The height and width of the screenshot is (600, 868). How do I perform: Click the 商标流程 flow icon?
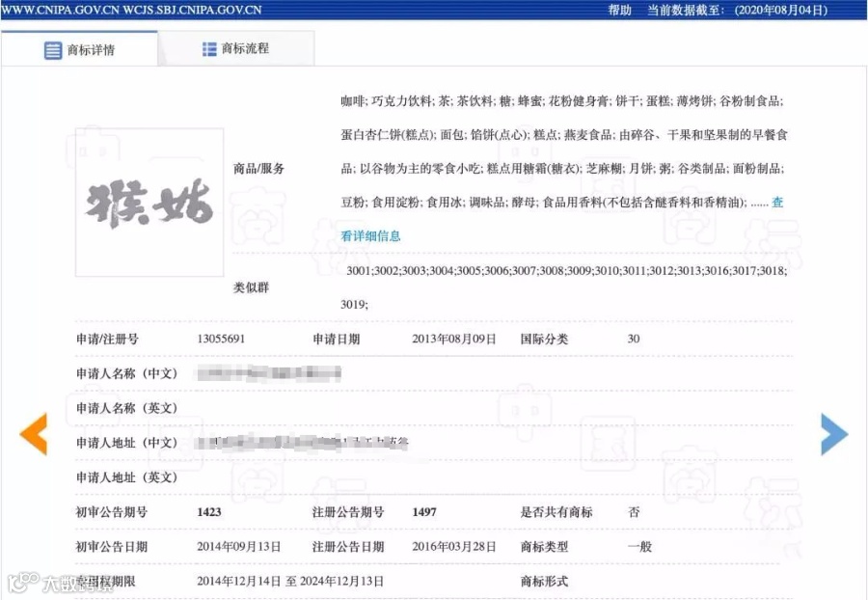pyautogui.click(x=209, y=48)
